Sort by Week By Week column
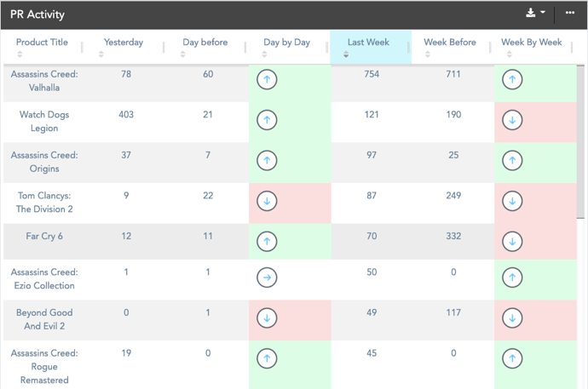The height and width of the screenshot is (389, 588). pyautogui.click(x=531, y=43)
